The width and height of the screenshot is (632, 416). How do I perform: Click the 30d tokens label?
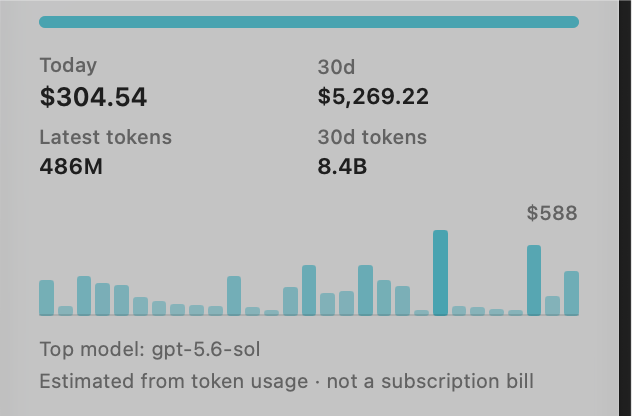(372, 137)
